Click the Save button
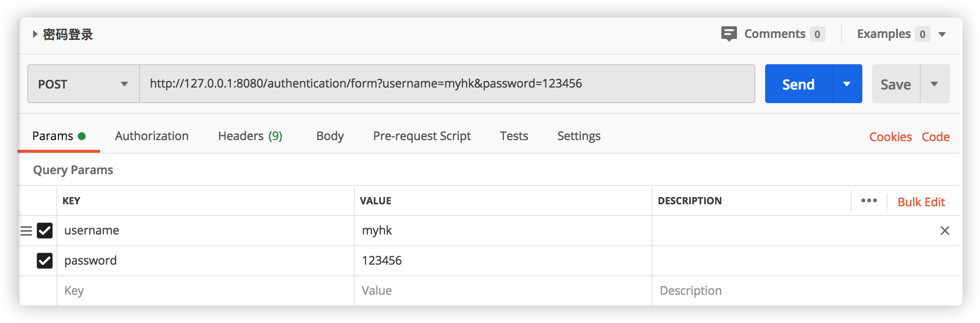 coord(895,84)
